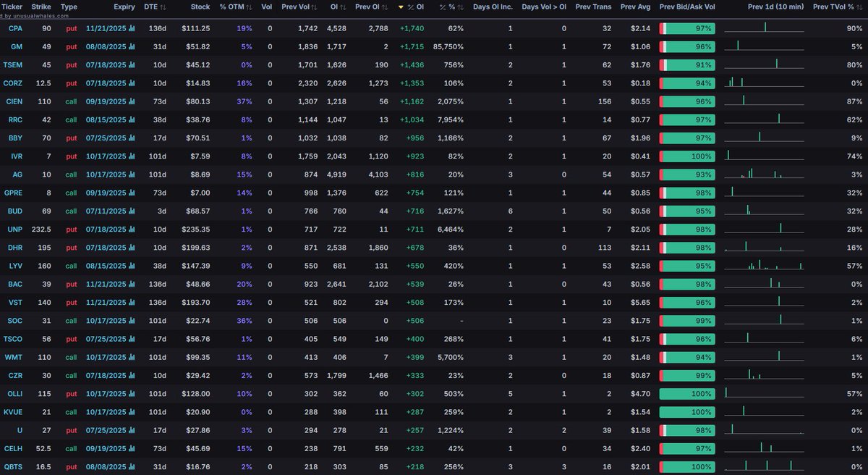Open chart icon in the OLLI row
This screenshot has width=868, height=475.
[x=132, y=394]
